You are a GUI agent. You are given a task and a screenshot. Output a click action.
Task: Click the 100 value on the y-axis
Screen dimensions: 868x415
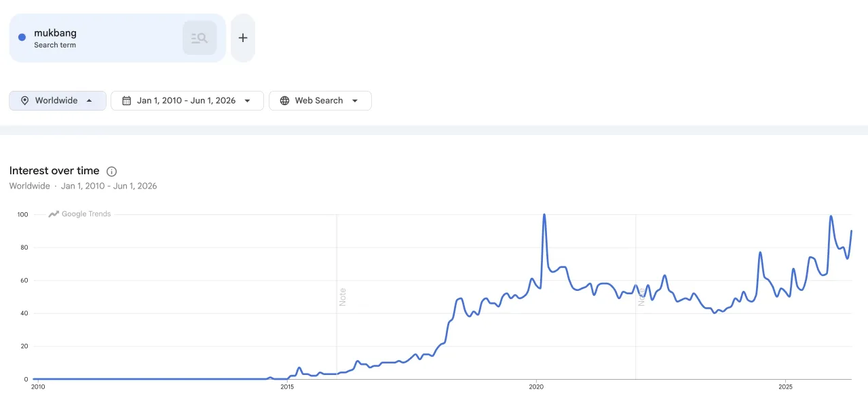[22, 215]
